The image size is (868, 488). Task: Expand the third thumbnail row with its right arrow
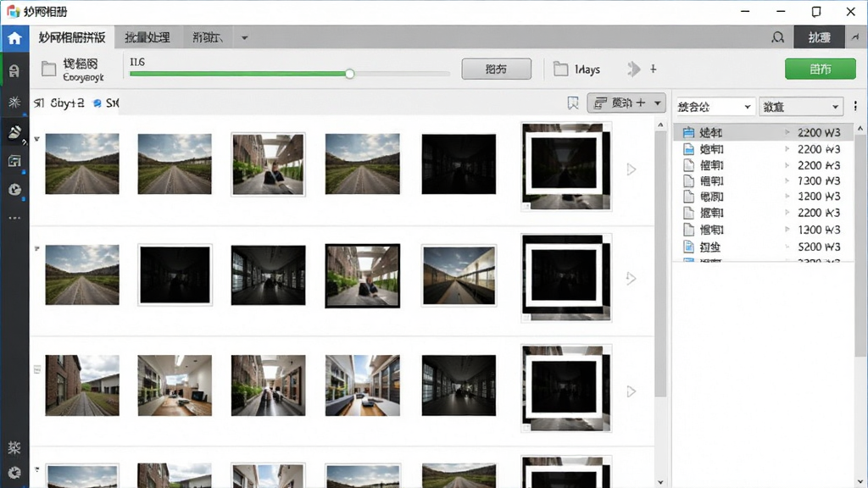(x=631, y=391)
